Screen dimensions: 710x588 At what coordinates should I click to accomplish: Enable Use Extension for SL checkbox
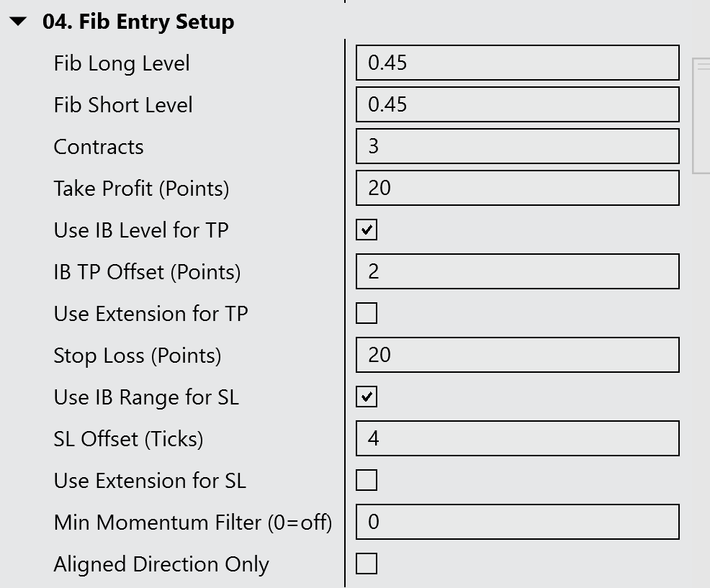[x=367, y=481]
